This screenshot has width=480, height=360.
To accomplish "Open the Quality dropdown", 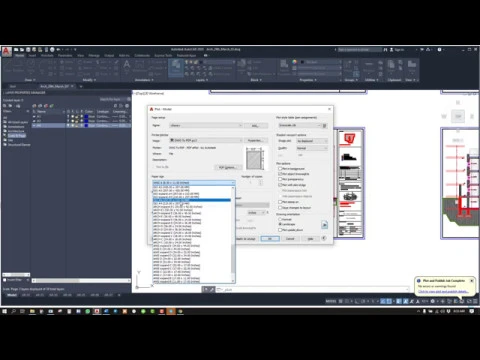I will 312,148.
